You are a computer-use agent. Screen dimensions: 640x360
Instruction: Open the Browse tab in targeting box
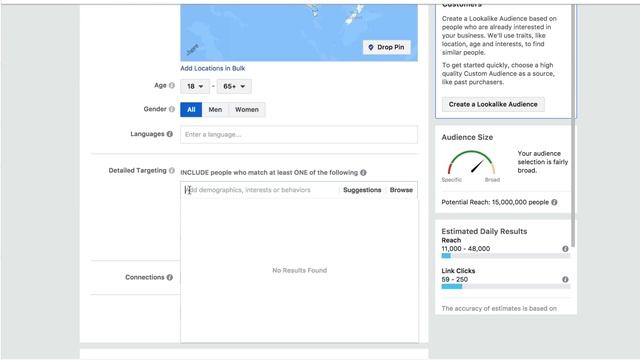(x=401, y=190)
